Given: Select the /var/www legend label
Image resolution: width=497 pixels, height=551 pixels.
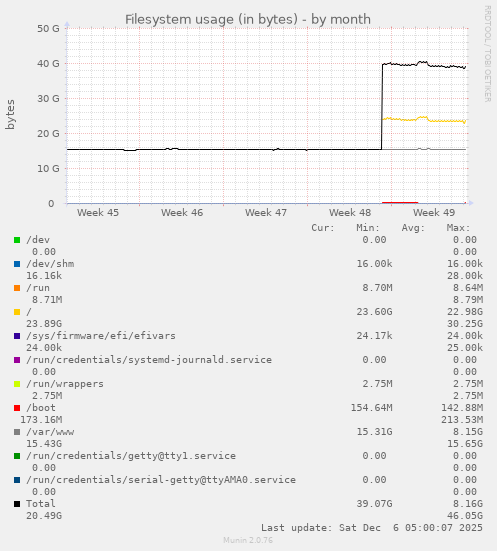Looking at the screenshot, I should coord(50,432).
